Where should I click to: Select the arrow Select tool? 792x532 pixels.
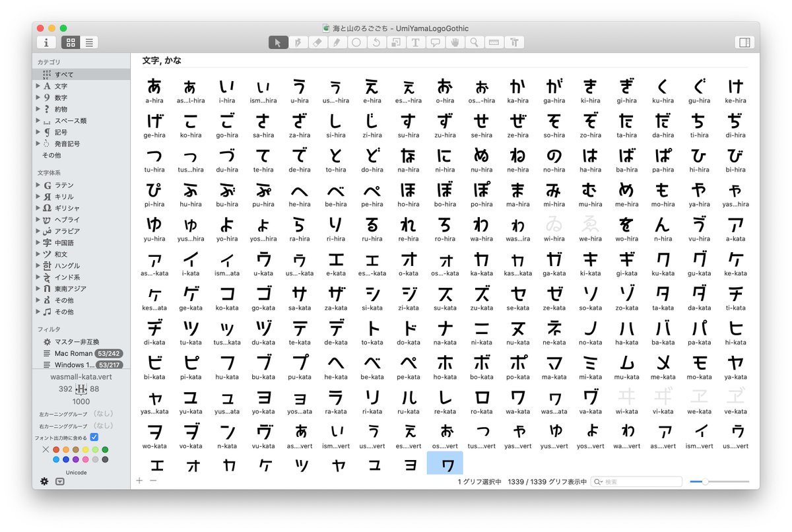point(278,42)
